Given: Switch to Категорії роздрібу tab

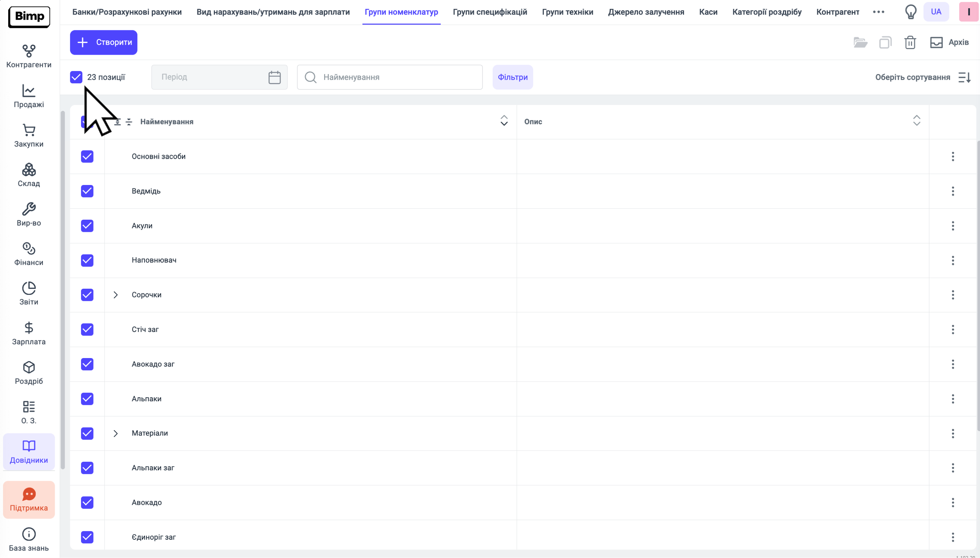Looking at the screenshot, I should click(767, 12).
